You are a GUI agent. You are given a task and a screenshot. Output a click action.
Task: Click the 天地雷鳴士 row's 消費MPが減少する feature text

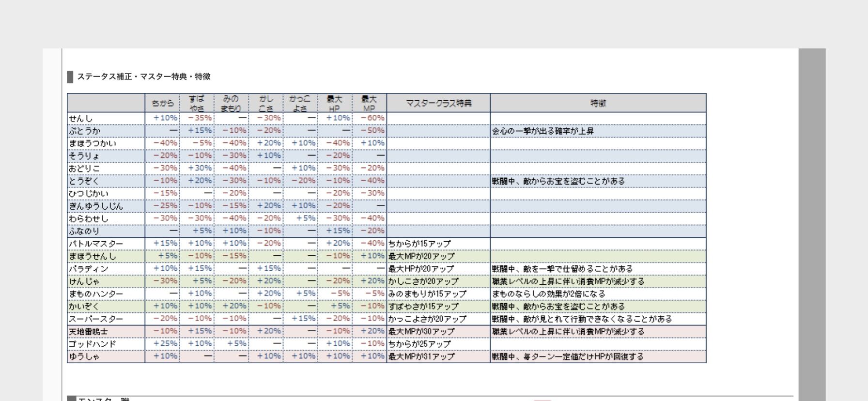568,332
